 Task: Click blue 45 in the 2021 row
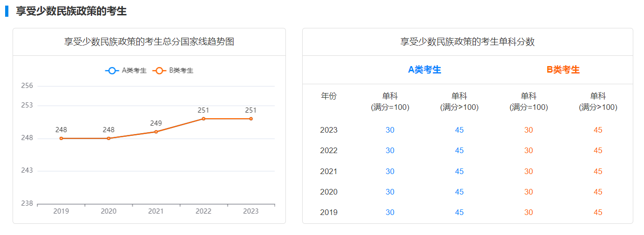pyautogui.click(x=460, y=172)
